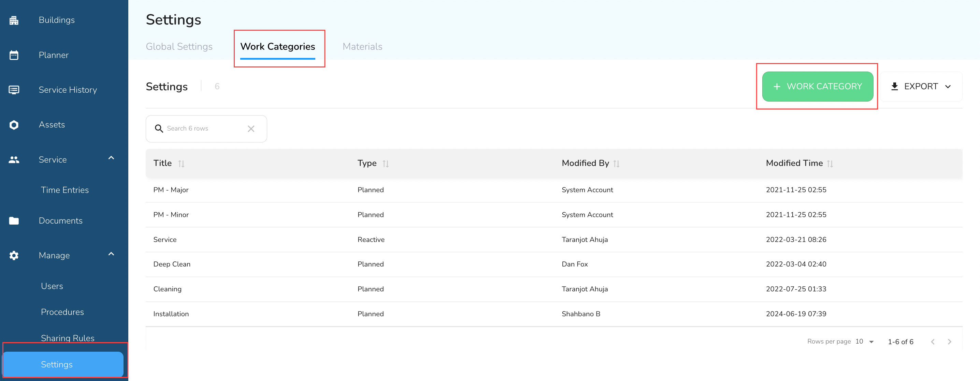Add a new Work Category button
The height and width of the screenshot is (381, 980).
(818, 87)
